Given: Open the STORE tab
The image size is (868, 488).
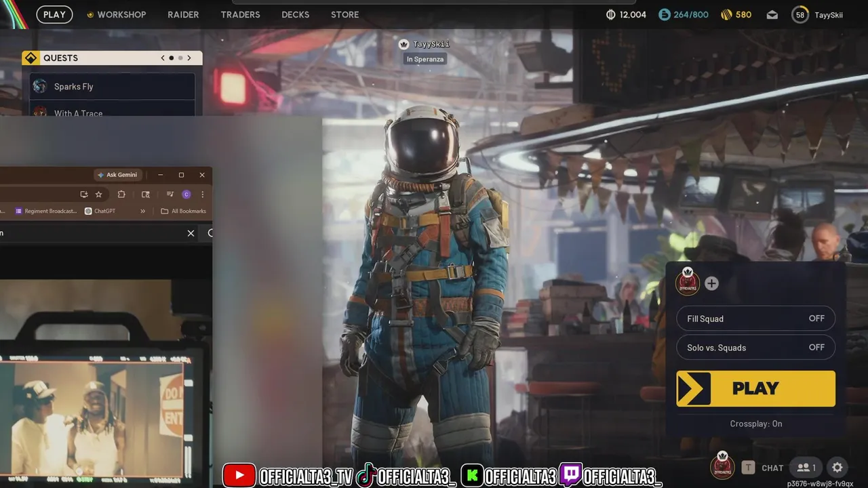Looking at the screenshot, I should pos(344,14).
